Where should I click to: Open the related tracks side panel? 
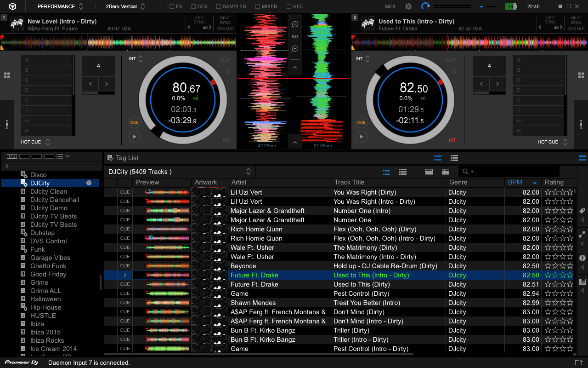582,234
